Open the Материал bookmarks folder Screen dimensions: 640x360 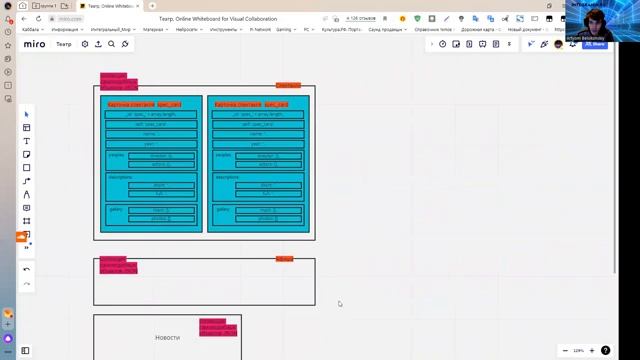(155, 29)
